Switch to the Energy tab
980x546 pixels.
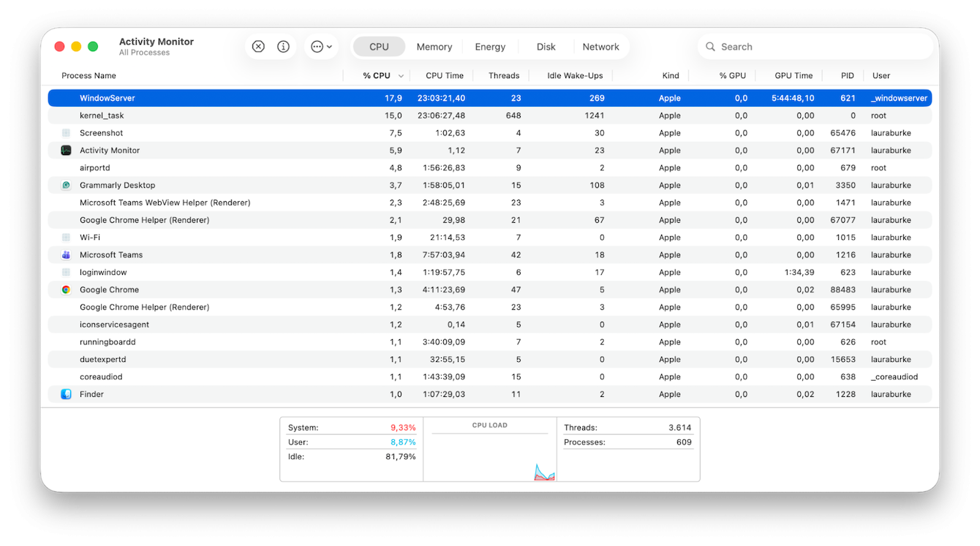tap(490, 45)
